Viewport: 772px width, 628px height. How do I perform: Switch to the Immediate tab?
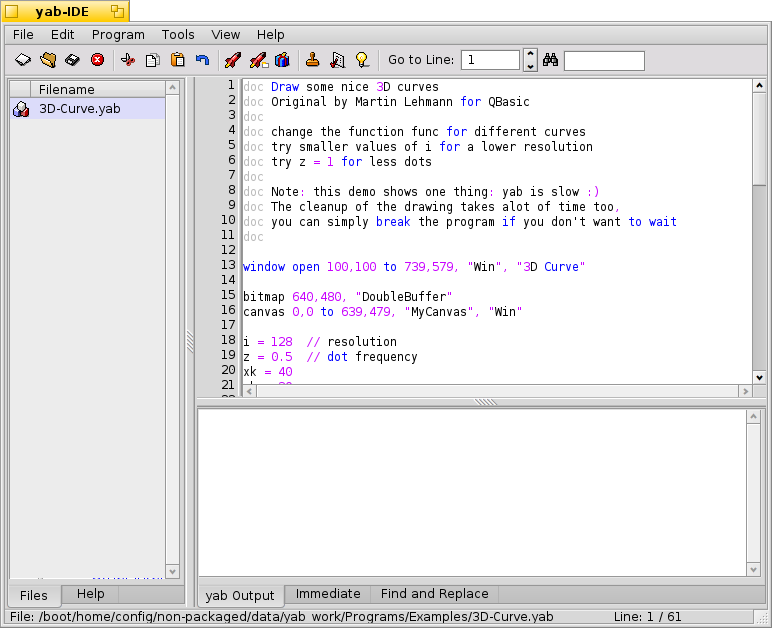(x=328, y=594)
